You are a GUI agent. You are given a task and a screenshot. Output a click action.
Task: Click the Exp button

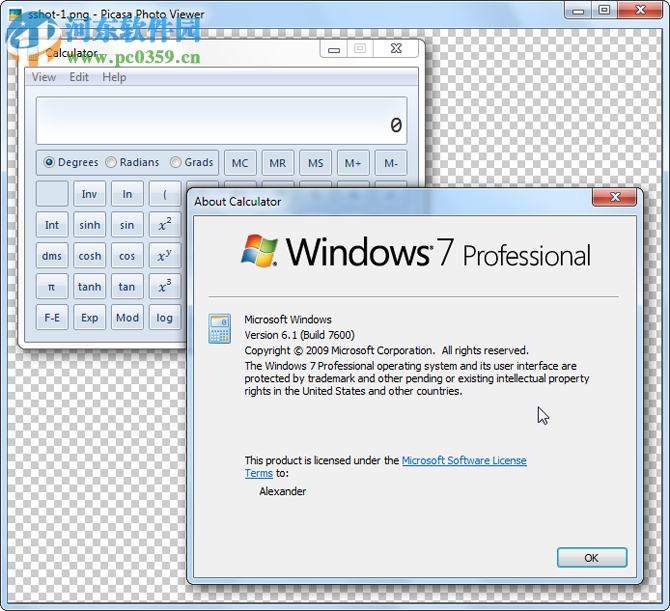pyautogui.click(x=89, y=317)
